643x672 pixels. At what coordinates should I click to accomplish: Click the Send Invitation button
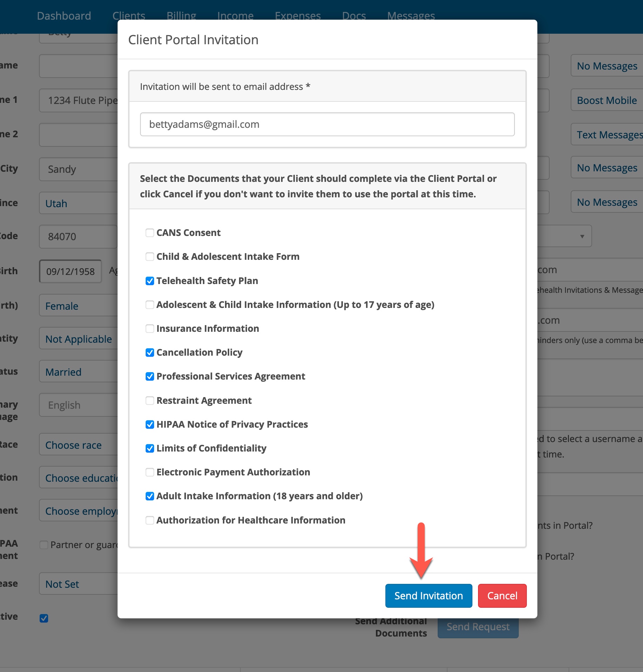point(428,595)
